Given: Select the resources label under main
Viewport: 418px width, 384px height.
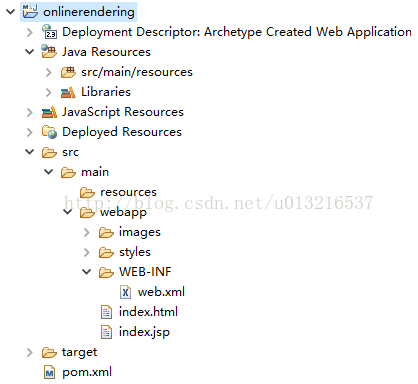Looking at the screenshot, I should point(128,192).
